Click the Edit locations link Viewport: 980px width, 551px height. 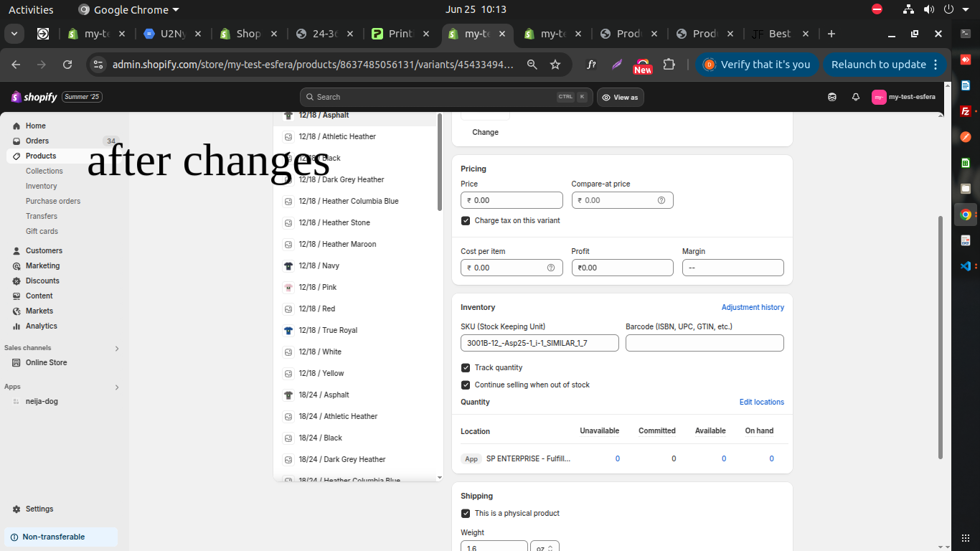[x=761, y=402]
